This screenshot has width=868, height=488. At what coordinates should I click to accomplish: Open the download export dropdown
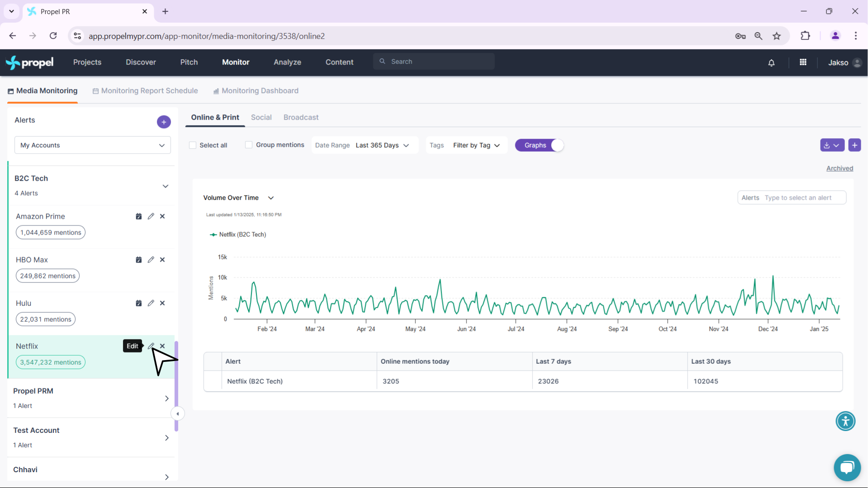[832, 145]
